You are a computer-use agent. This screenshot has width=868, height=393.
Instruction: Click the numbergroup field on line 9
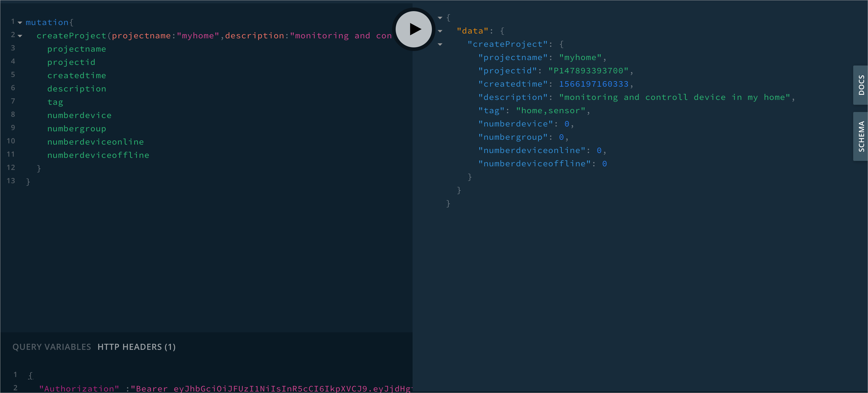pos(76,128)
